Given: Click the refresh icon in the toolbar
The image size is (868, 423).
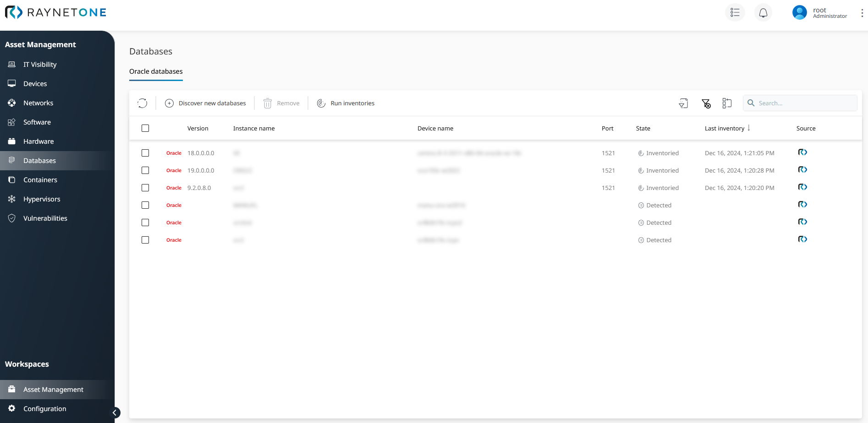Looking at the screenshot, I should (143, 103).
